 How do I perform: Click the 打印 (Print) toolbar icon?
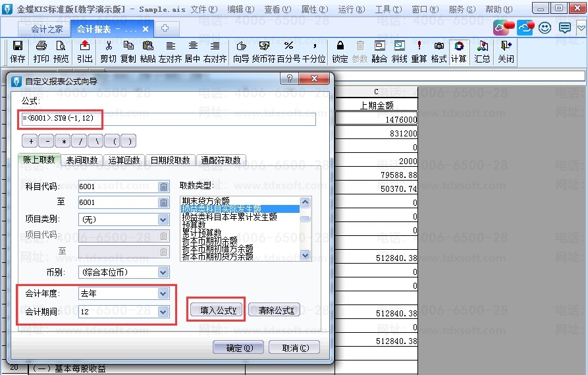coord(41,46)
